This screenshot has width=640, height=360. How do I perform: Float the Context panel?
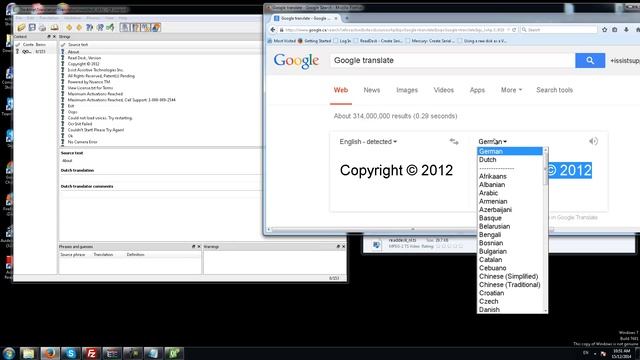pyautogui.click(x=49, y=37)
